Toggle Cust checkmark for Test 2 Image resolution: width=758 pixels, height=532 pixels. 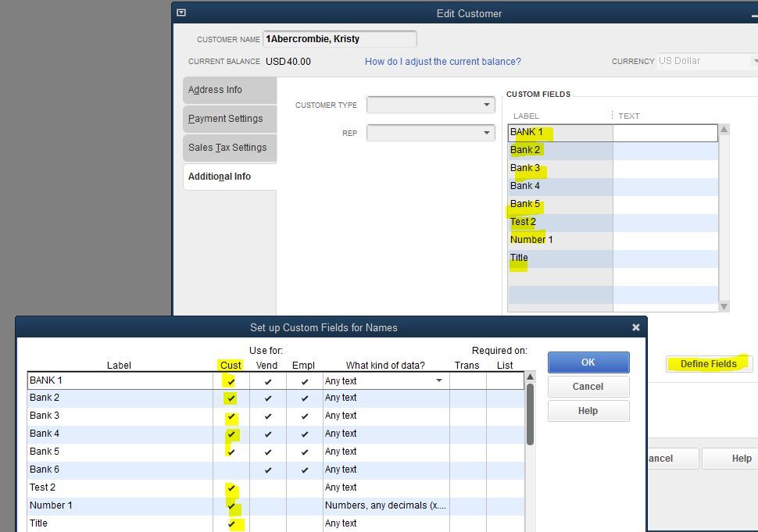click(x=231, y=488)
